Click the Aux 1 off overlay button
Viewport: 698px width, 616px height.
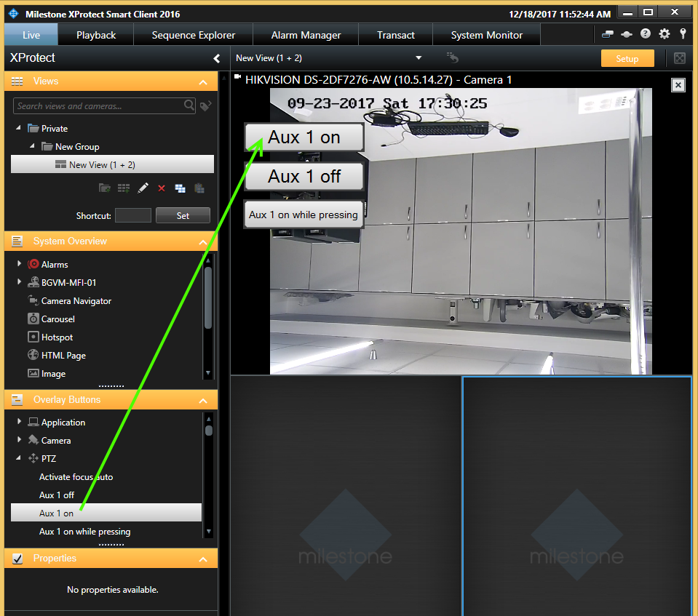click(x=304, y=177)
